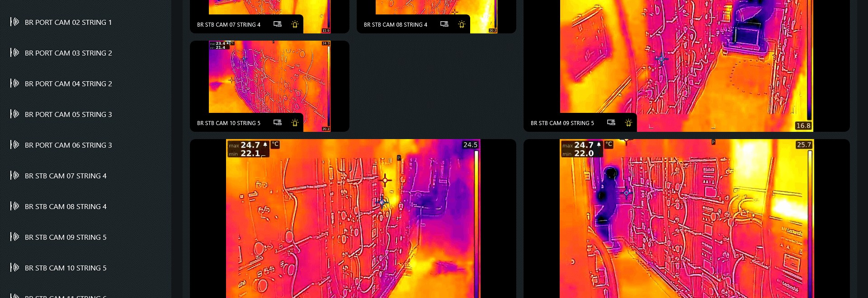Select BR PORT CAM 02 STRING 1
The image size is (868, 298).
(68, 22)
